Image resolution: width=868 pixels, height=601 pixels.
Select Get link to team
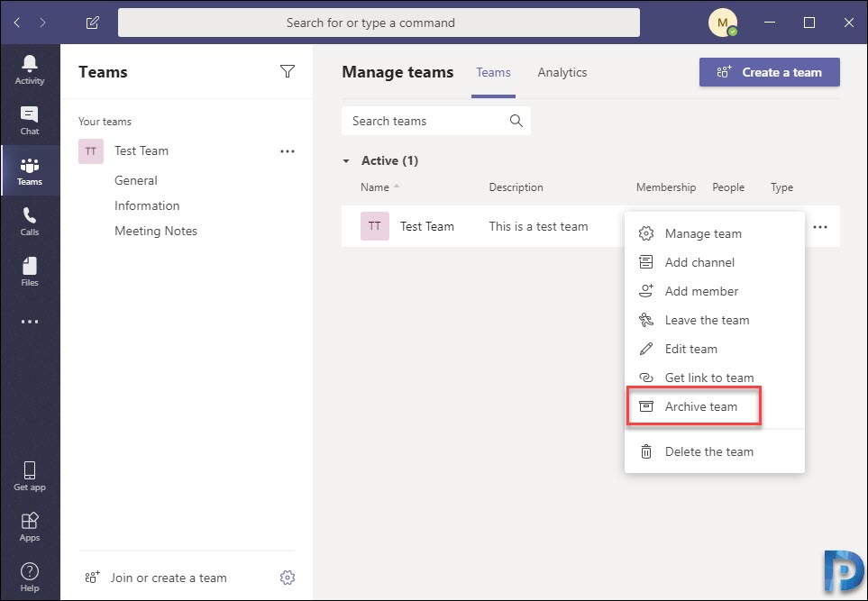(714, 378)
